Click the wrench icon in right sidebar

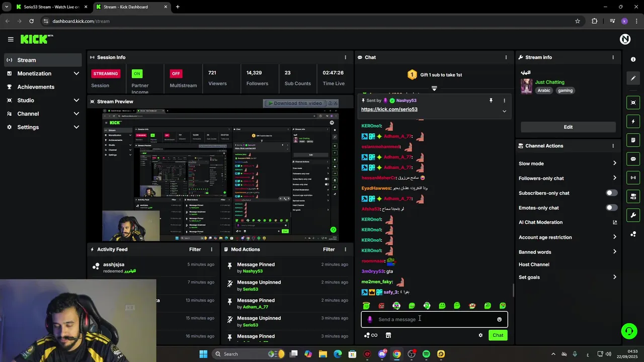(633, 215)
